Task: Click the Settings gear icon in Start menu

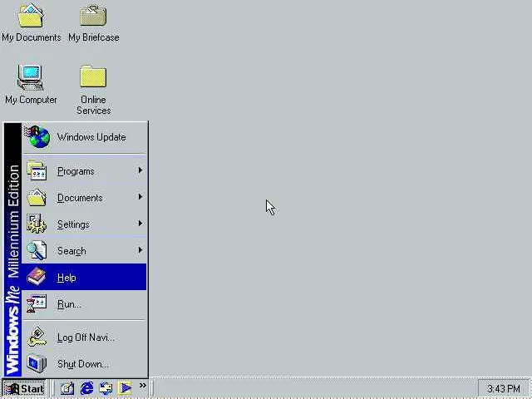Action: (x=37, y=224)
